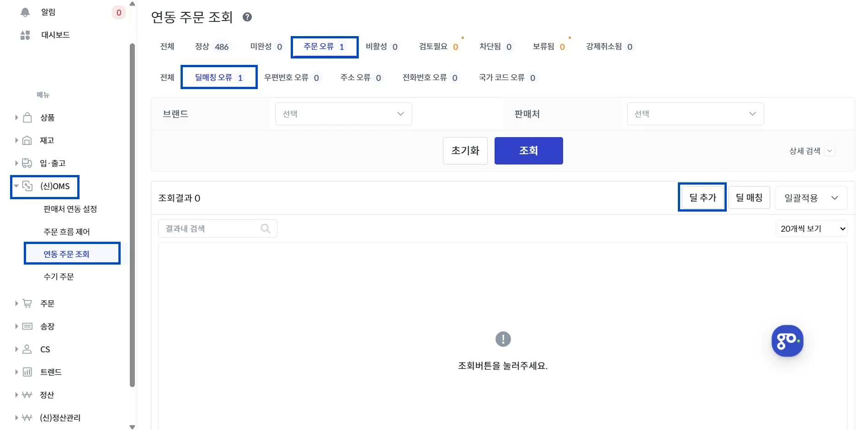This screenshot has width=868, height=430.
Task: Open the 판매처 selection dropdown
Action: pyautogui.click(x=696, y=114)
